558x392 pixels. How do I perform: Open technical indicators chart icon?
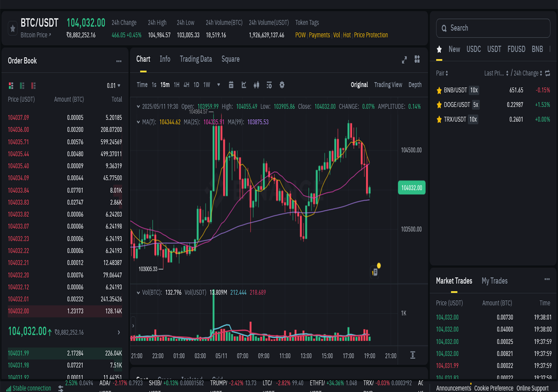(244, 85)
